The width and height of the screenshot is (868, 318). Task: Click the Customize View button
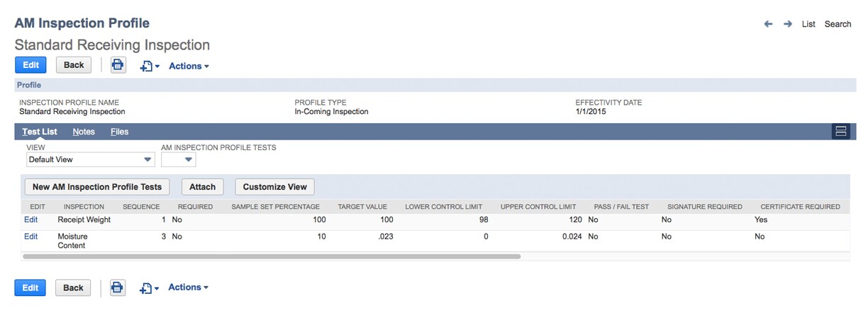tap(275, 187)
